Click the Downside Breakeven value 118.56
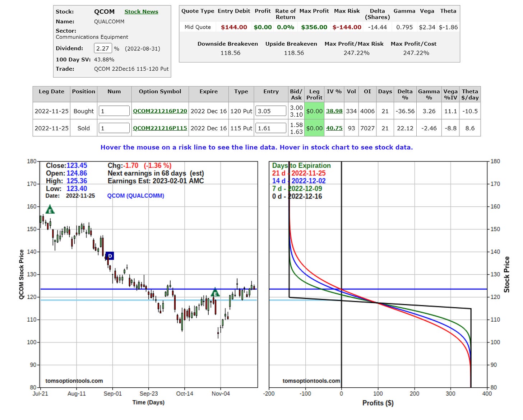 point(230,53)
